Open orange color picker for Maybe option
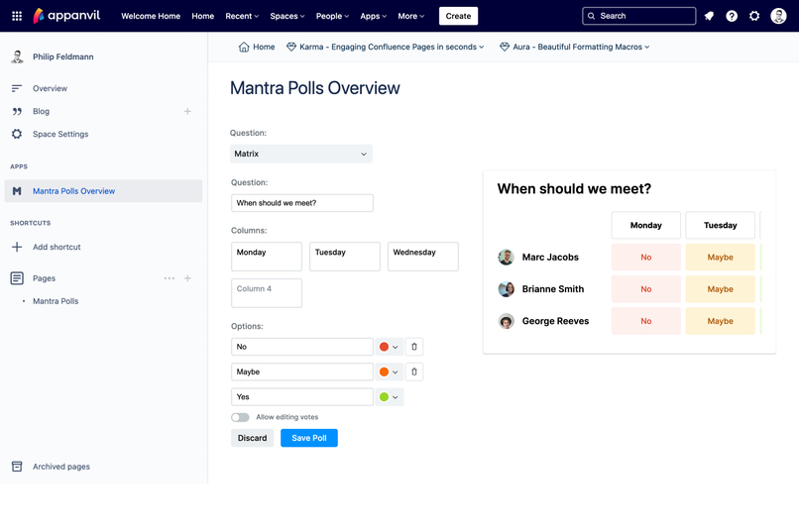This screenshot has width=799, height=532. pyautogui.click(x=389, y=372)
